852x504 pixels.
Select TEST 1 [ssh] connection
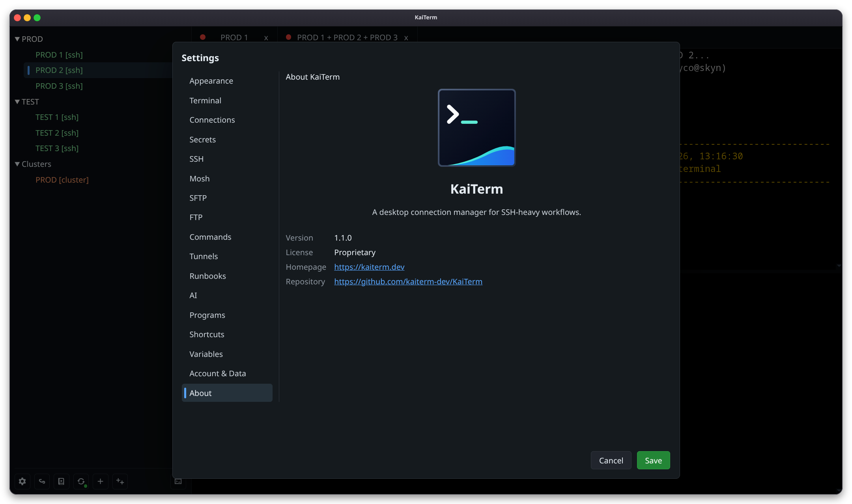[57, 117]
